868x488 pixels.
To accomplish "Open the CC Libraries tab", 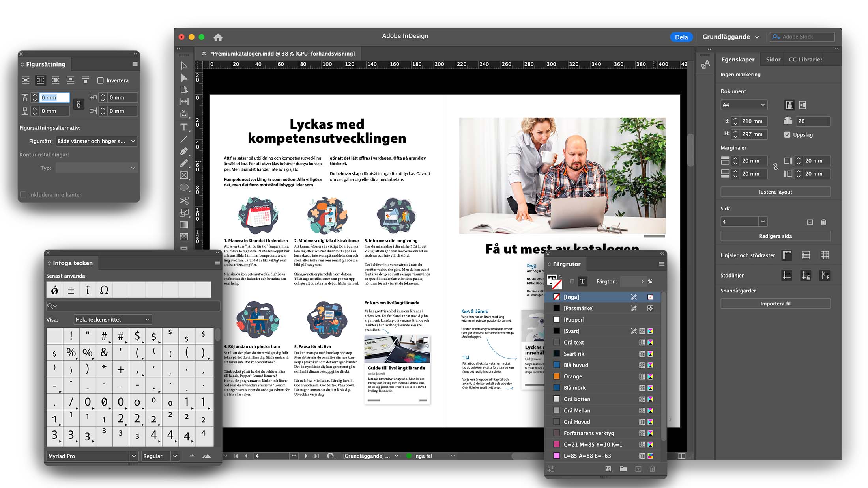I will click(805, 60).
